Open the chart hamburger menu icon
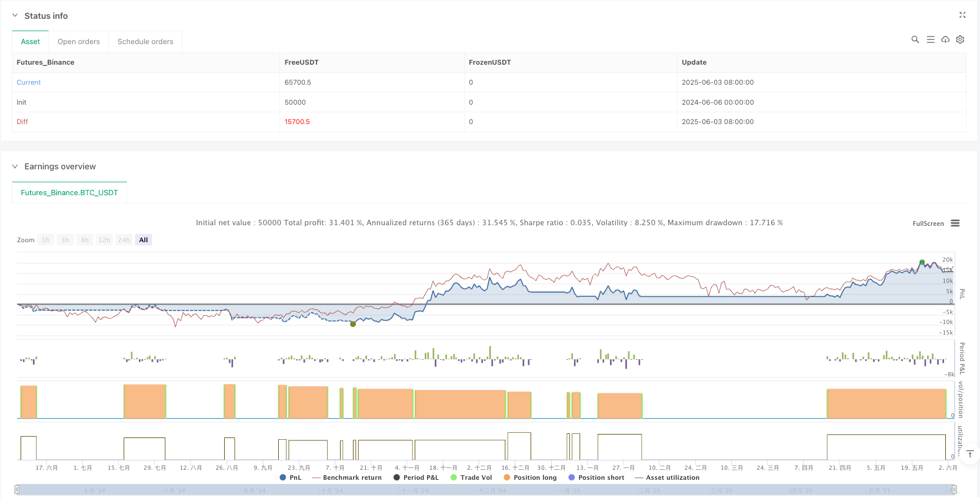This screenshot has width=980, height=498. coord(955,223)
